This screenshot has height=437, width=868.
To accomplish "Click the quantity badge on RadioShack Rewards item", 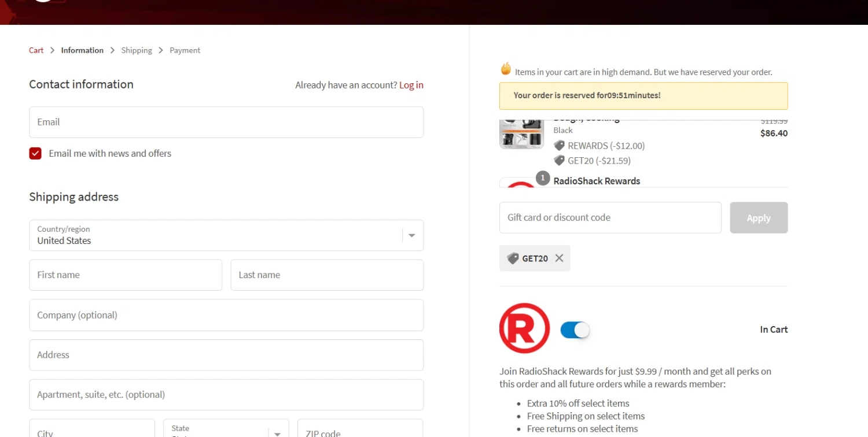I will pyautogui.click(x=542, y=178).
